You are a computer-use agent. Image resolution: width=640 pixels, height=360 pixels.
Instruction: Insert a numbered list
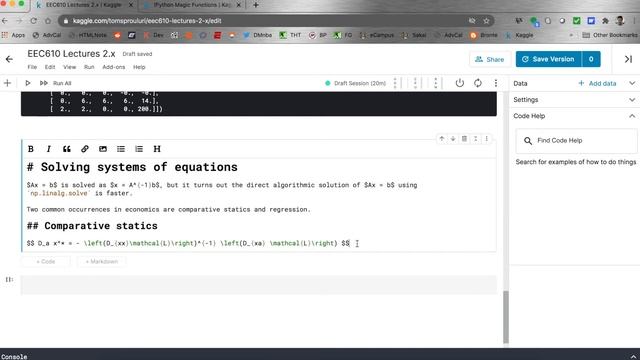point(139,149)
